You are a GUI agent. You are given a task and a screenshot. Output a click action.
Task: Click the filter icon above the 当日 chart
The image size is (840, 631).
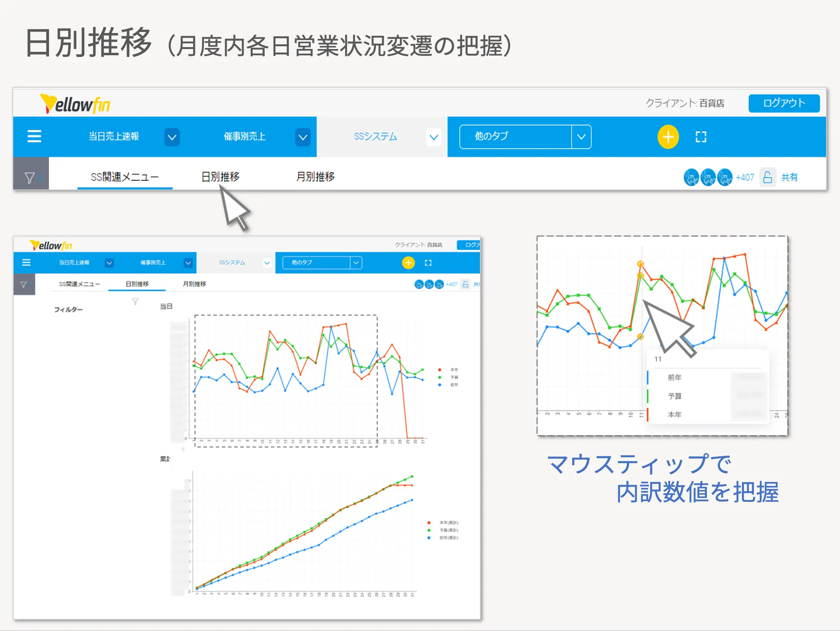[x=135, y=301]
